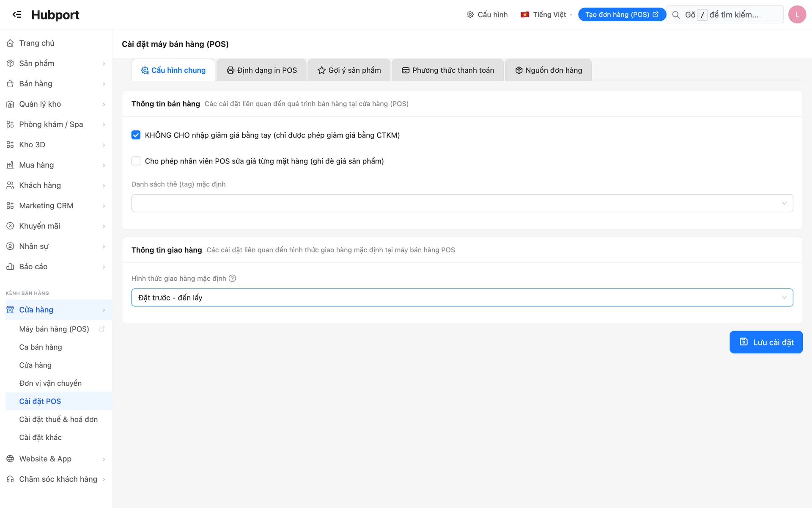The image size is (812, 508).
Task: Switch to the Phương thức thanh toán tab
Action: (x=447, y=70)
